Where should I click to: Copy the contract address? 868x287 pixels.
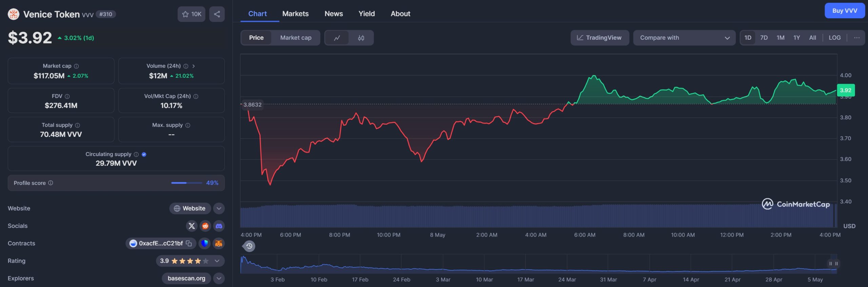(189, 243)
